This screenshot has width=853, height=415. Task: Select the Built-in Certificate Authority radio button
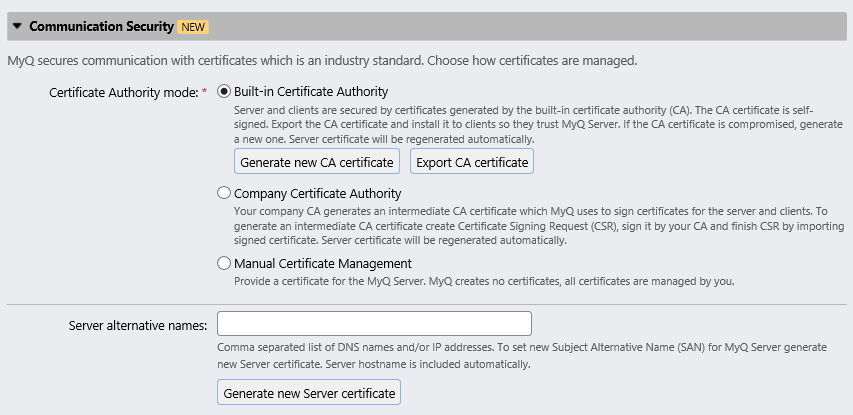coord(224,91)
